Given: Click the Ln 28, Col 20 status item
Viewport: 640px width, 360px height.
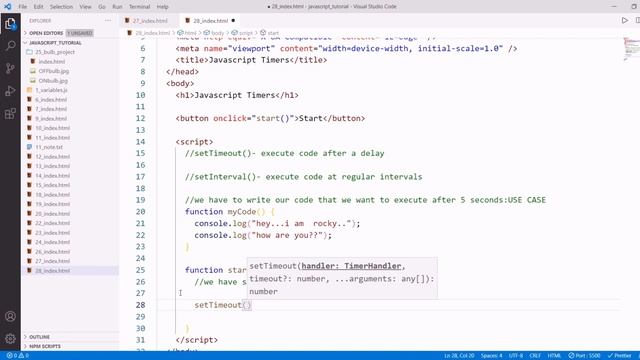Looking at the screenshot, I should [x=459, y=356].
